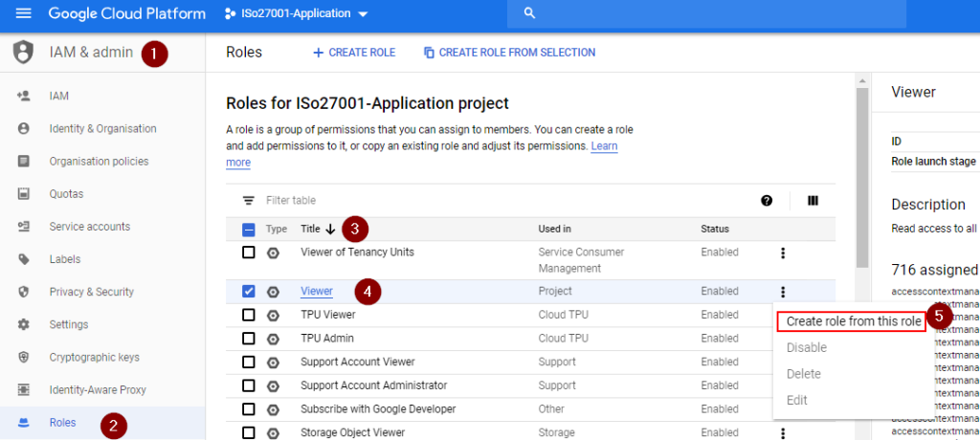This screenshot has height=440, width=980.
Task: Click the Settings gear icon
Action: (x=24, y=324)
